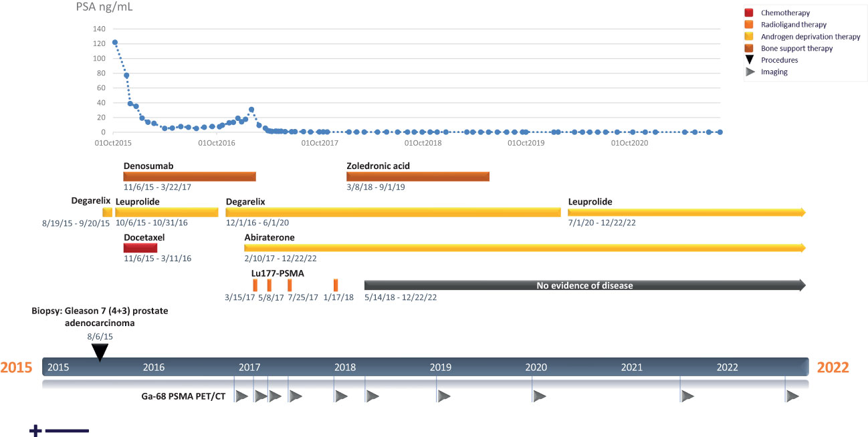Click the yellow Abiraterone arrow bar
868x437 pixels.
525,248
